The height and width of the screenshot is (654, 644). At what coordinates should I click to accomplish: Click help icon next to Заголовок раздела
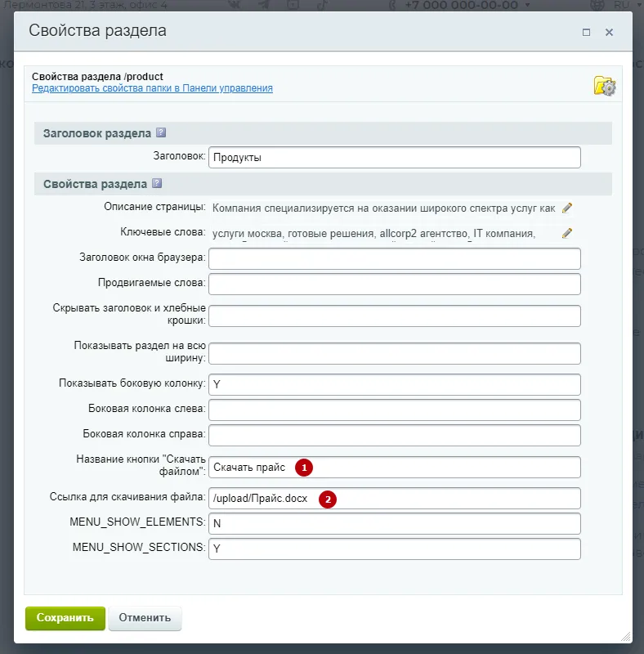(x=161, y=132)
